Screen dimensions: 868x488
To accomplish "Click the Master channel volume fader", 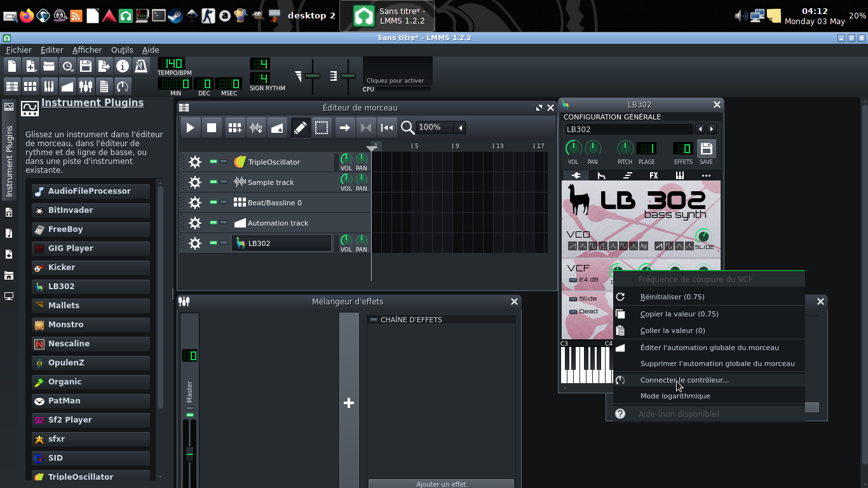I will pyautogui.click(x=189, y=453).
